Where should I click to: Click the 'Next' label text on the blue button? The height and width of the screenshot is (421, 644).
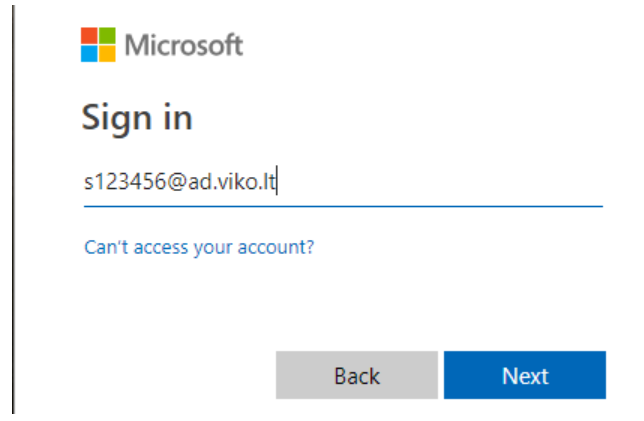525,376
